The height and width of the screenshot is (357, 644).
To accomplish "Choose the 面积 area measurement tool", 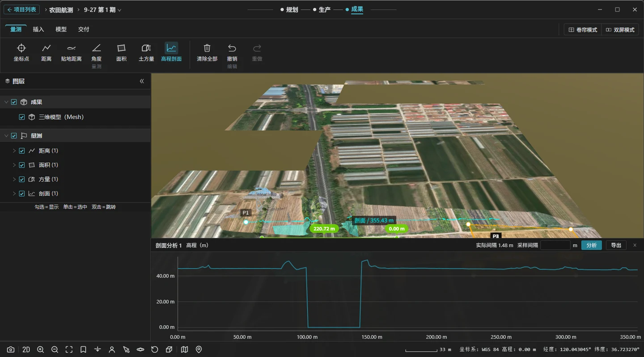I will coord(121,52).
